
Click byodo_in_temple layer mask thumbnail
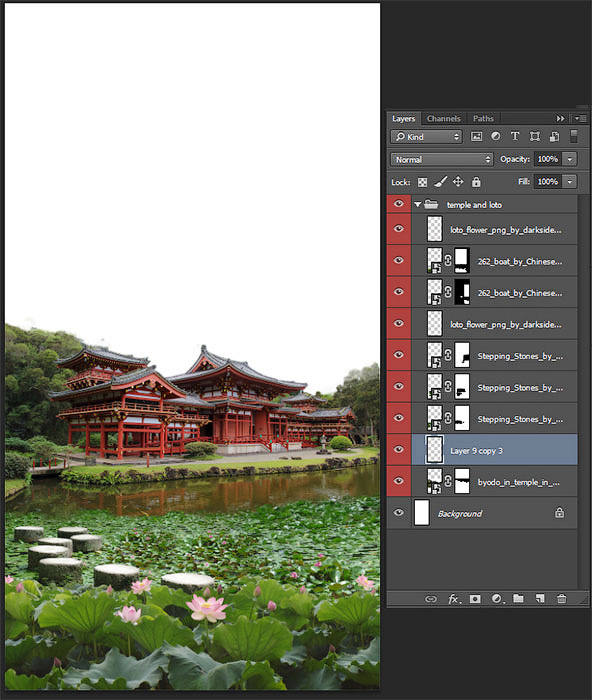coord(462,481)
